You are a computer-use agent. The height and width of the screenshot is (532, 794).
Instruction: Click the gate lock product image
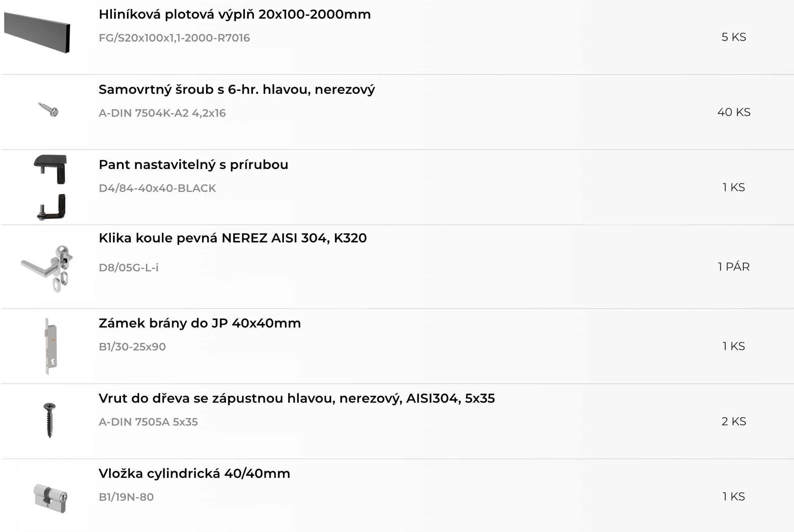pyautogui.click(x=51, y=346)
